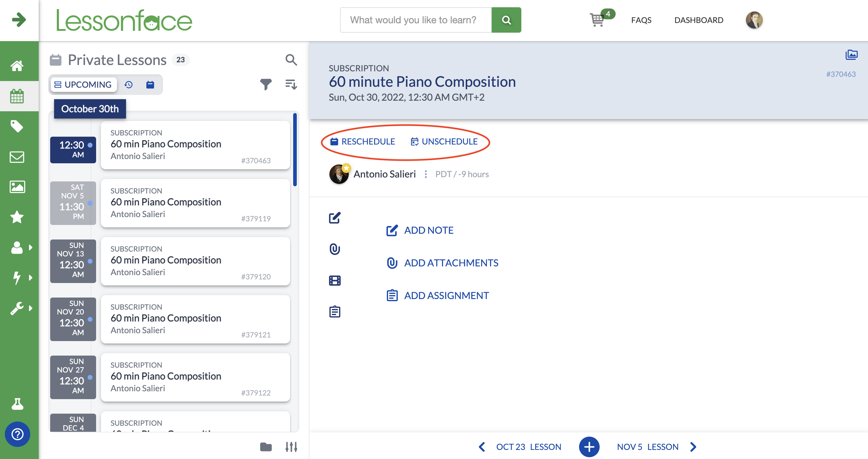Screen dimensions: 868x459
Task: Open the user avatar menu in the header
Action: [x=754, y=20]
